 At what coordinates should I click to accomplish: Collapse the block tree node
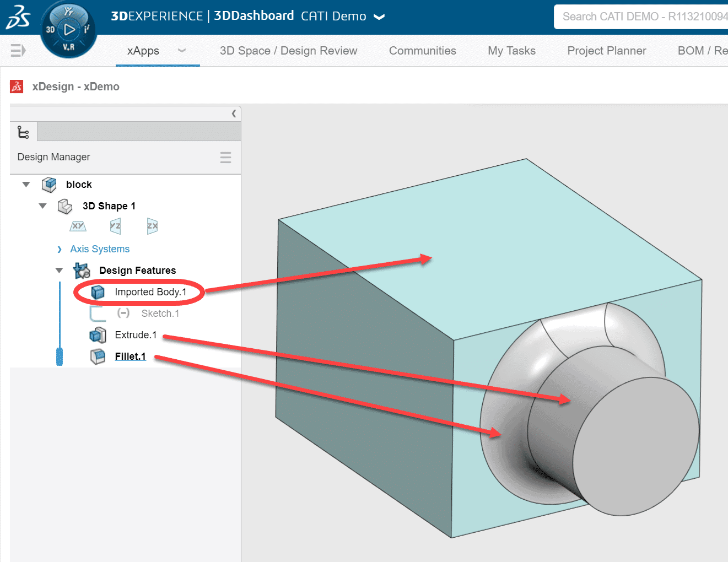(26, 185)
